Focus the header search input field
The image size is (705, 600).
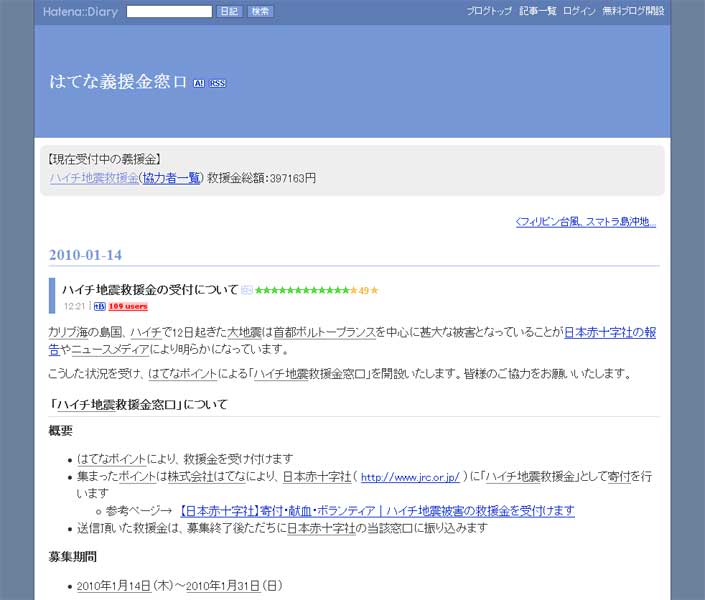(169, 12)
